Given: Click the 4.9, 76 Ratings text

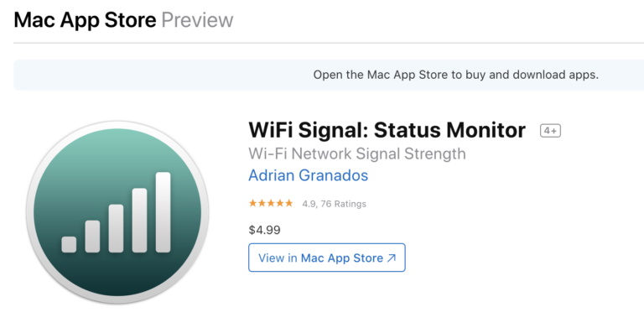Looking at the screenshot, I should coord(334,204).
